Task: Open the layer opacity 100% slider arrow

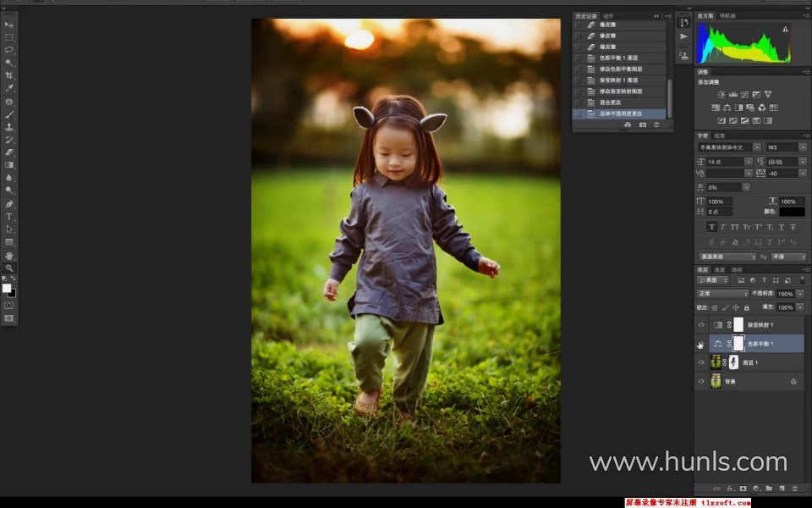Action: pyautogui.click(x=801, y=294)
